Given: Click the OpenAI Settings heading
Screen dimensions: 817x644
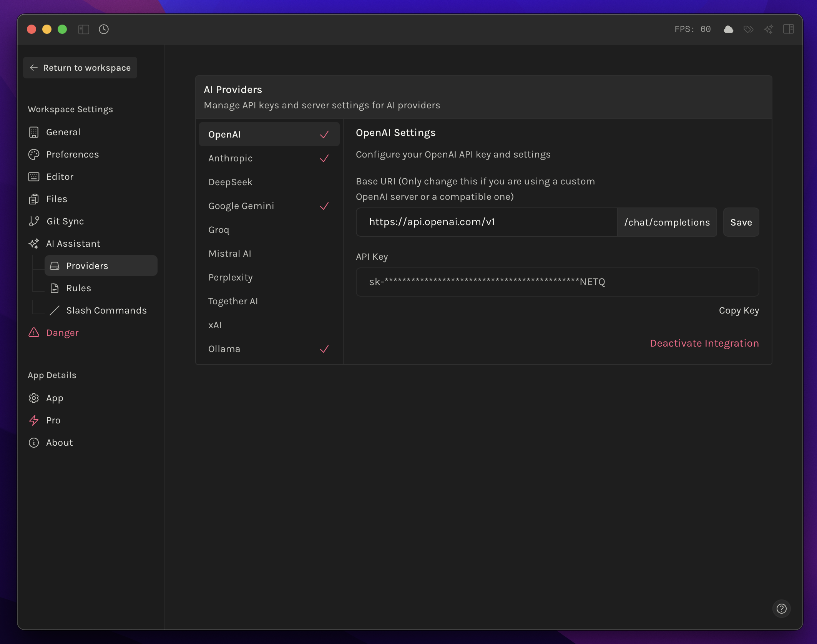Looking at the screenshot, I should tap(395, 133).
